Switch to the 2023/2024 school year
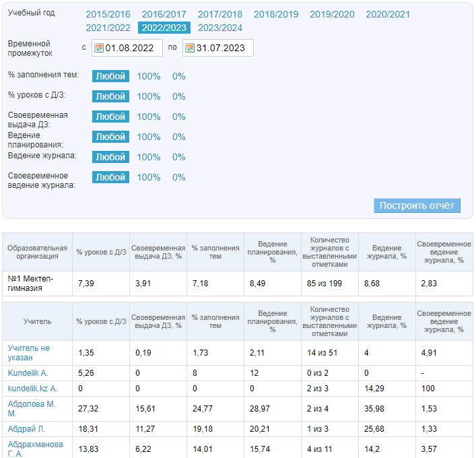 220,28
